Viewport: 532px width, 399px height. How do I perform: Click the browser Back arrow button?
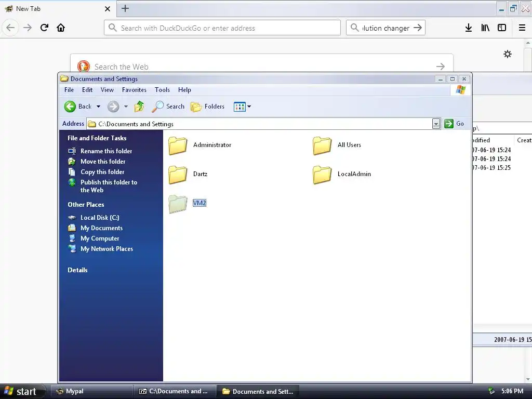pyautogui.click(x=10, y=28)
